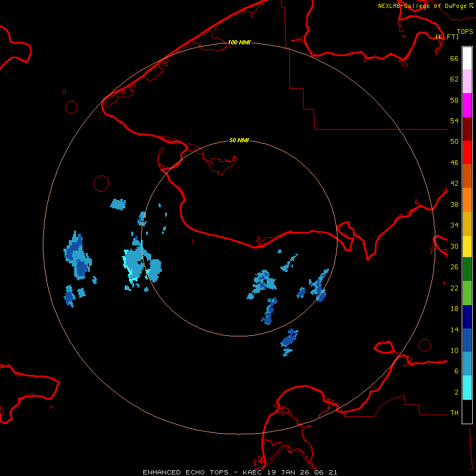The height and width of the screenshot is (476, 476).
Task: Pick the dark red (maroon) legend swatch
Action: (467, 129)
